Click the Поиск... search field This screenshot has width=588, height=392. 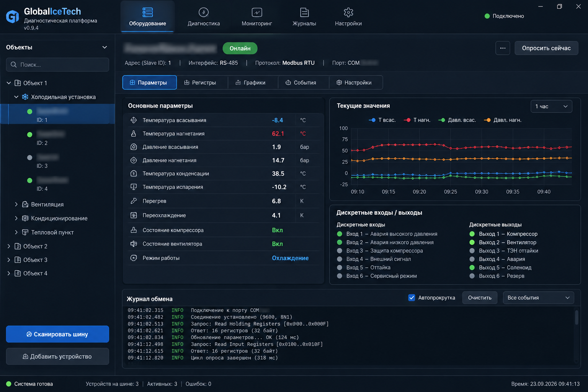57,65
